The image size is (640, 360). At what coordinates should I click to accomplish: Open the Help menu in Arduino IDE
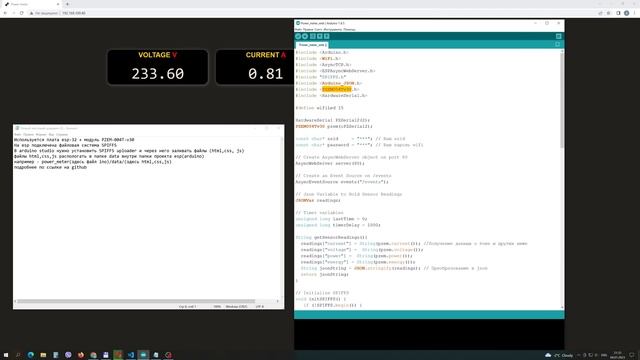tap(349, 29)
